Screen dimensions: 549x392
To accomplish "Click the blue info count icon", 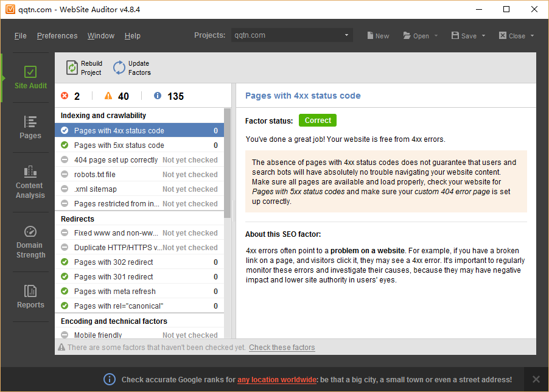I will click(158, 96).
